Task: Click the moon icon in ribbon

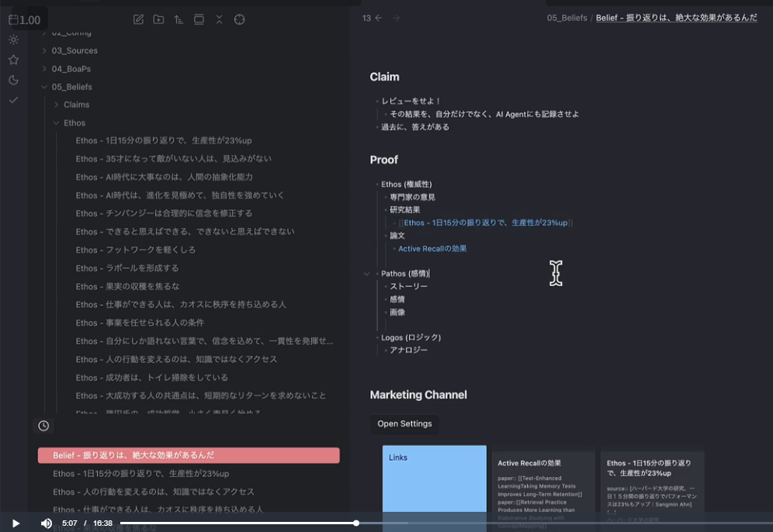Action: [x=13, y=80]
